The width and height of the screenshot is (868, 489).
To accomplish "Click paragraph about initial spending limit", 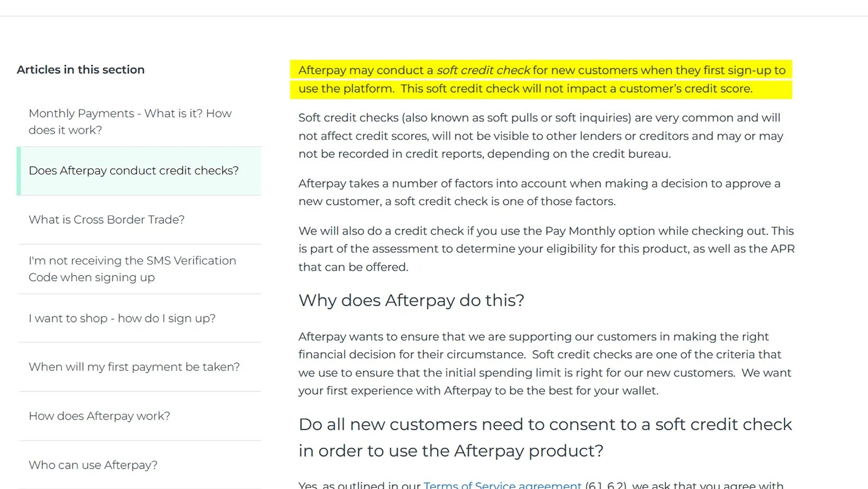I will pos(545,363).
